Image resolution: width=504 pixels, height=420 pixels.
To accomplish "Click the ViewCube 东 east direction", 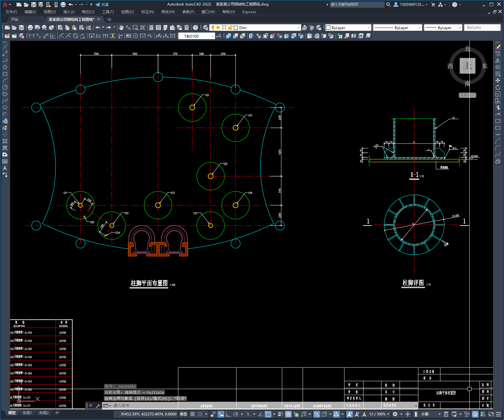I will pyautogui.click(x=484, y=66).
